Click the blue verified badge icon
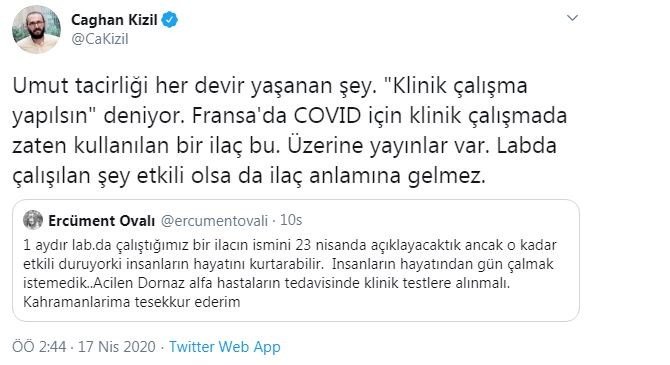 170,20
